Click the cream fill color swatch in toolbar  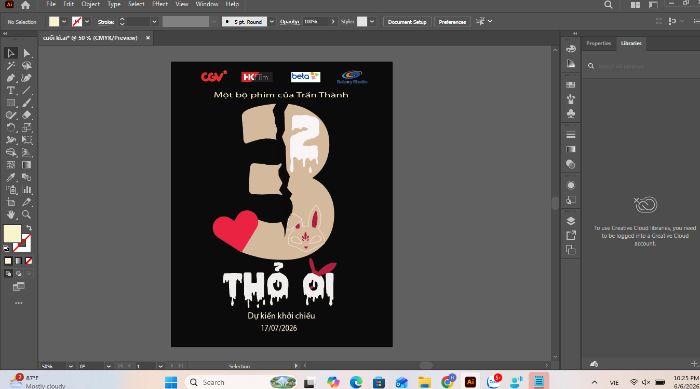click(12, 234)
